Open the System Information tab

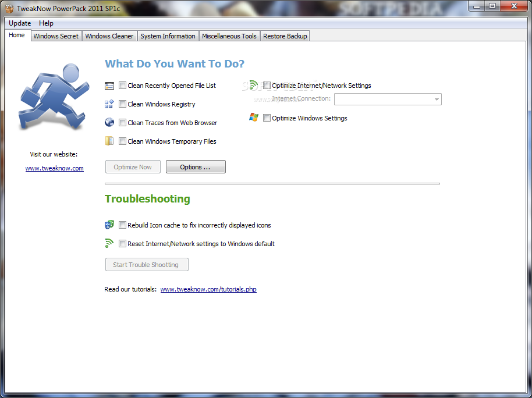click(x=168, y=36)
